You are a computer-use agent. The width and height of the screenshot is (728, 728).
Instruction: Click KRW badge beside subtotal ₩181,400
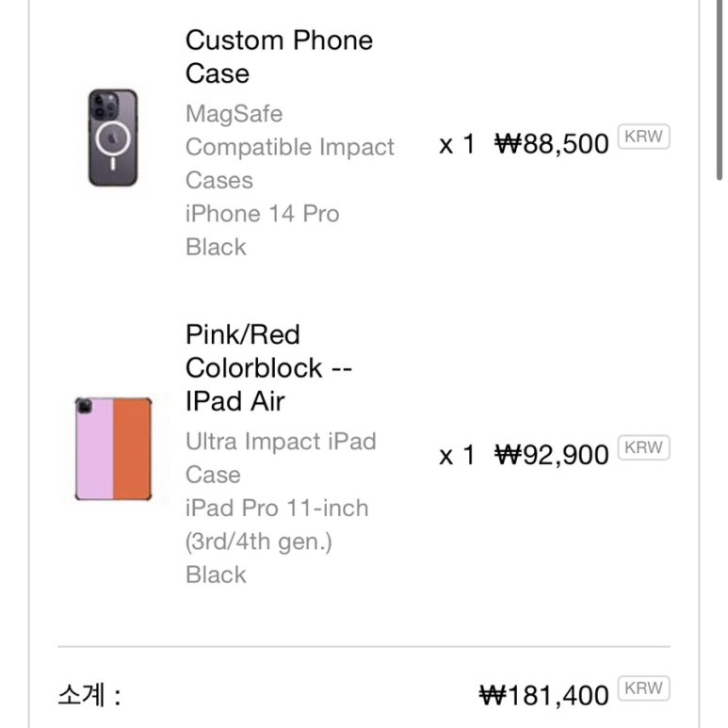(x=643, y=688)
